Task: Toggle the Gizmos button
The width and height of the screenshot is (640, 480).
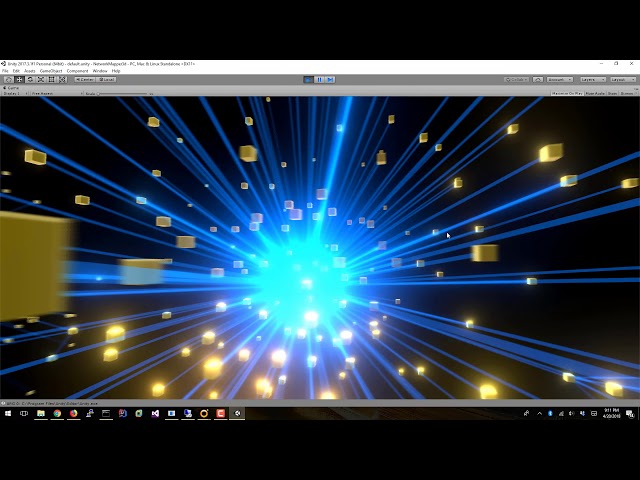Action: click(x=627, y=93)
